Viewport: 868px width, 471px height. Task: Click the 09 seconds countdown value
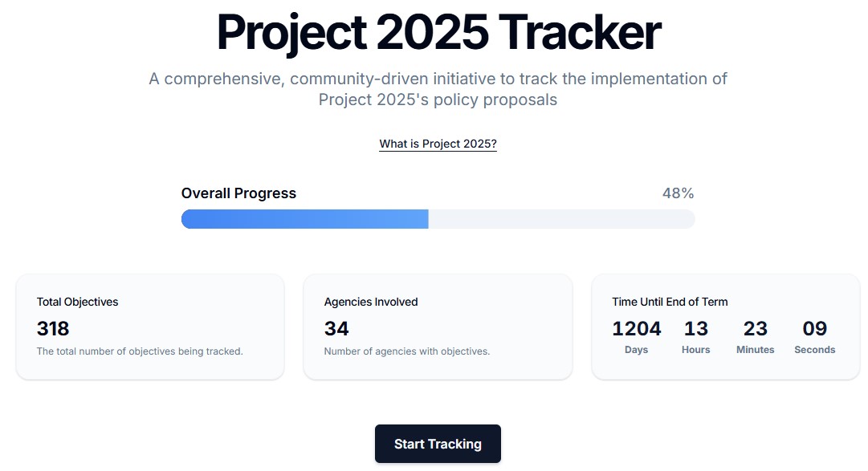click(814, 328)
